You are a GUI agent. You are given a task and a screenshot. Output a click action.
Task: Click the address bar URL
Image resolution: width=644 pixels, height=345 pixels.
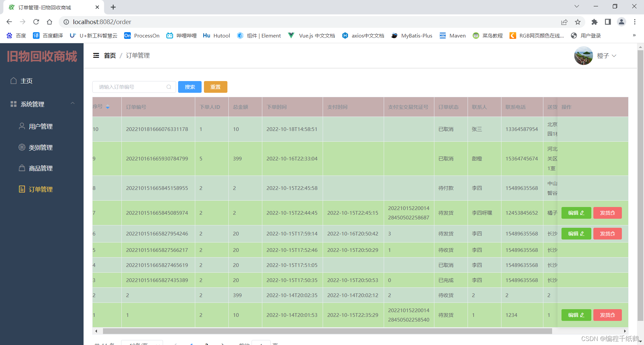click(x=102, y=22)
